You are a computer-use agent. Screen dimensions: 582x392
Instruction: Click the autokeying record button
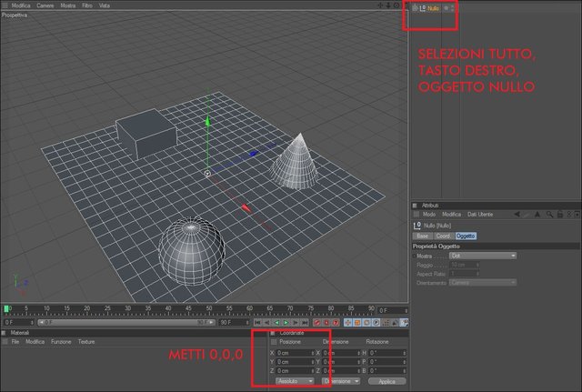[326, 323]
